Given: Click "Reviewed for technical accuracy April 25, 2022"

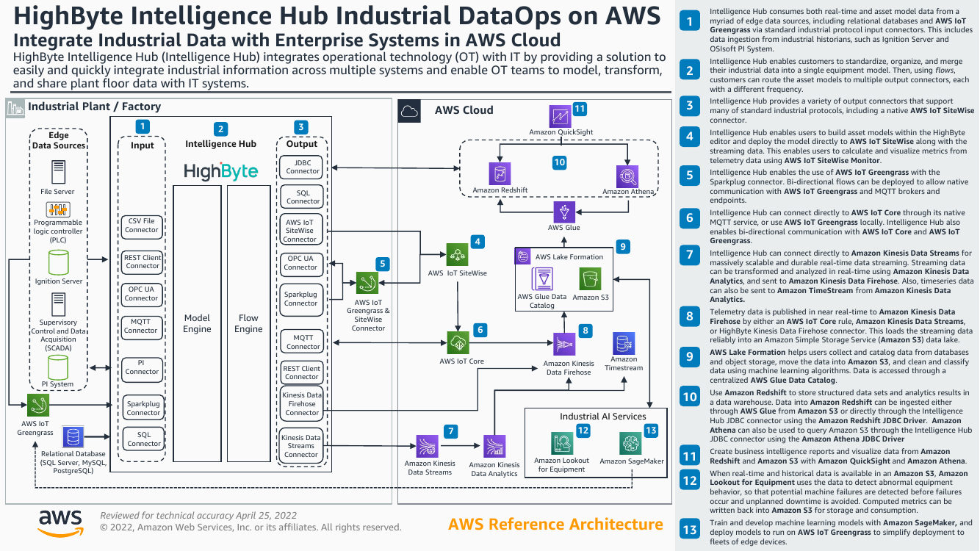Looking at the screenshot, I should 198,515.
